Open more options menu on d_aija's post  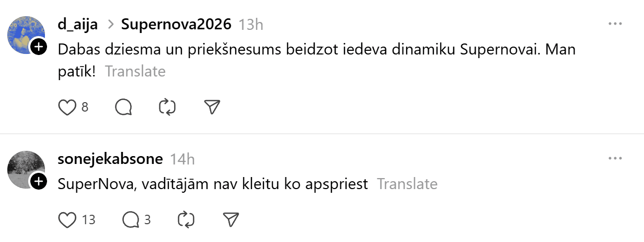tap(615, 24)
